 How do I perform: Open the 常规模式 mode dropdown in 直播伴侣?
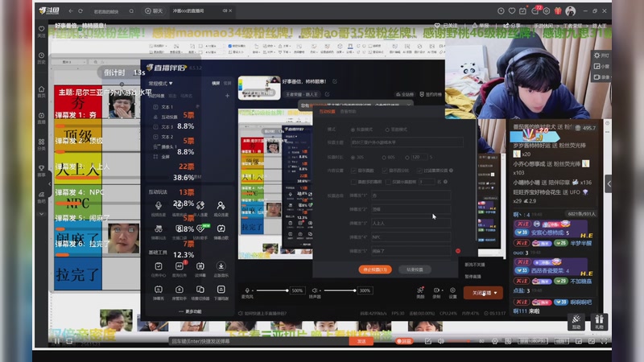coord(160,84)
